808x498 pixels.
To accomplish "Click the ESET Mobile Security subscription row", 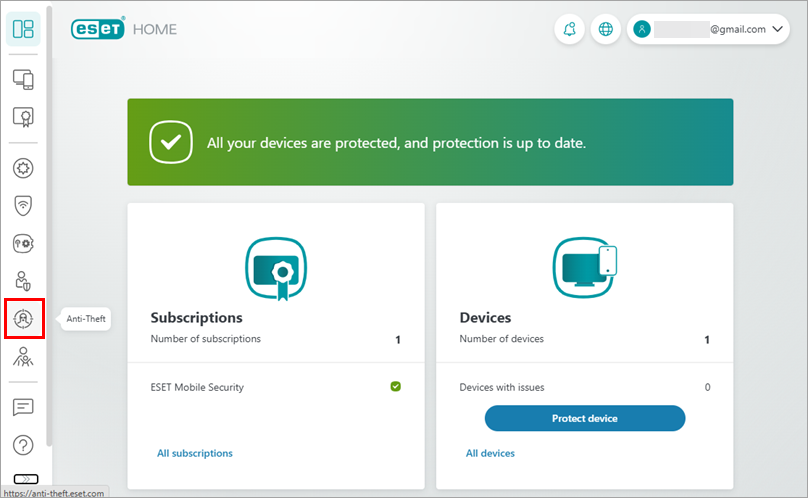I will [x=275, y=387].
